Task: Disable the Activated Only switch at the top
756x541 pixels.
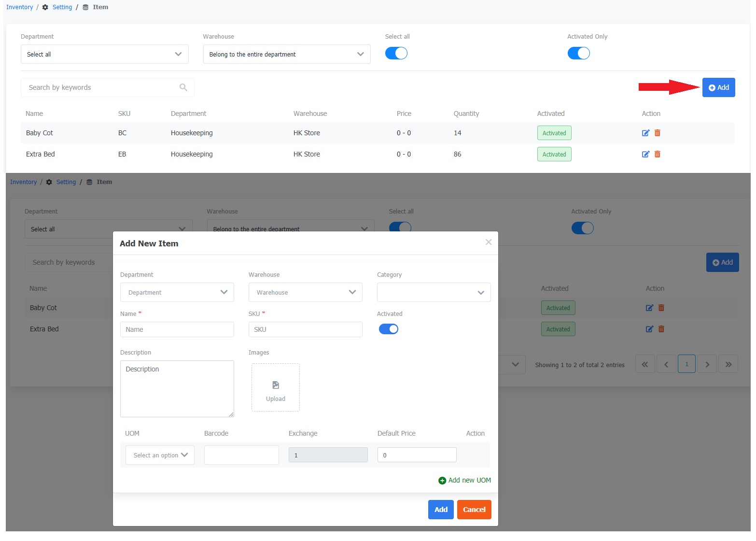Action: coord(578,53)
